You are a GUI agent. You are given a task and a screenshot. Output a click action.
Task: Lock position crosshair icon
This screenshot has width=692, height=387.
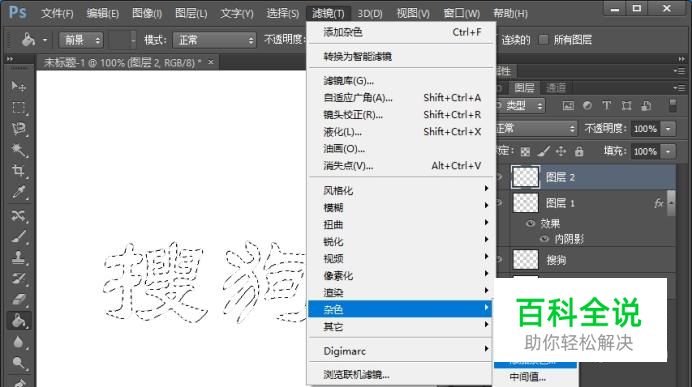coord(561,152)
